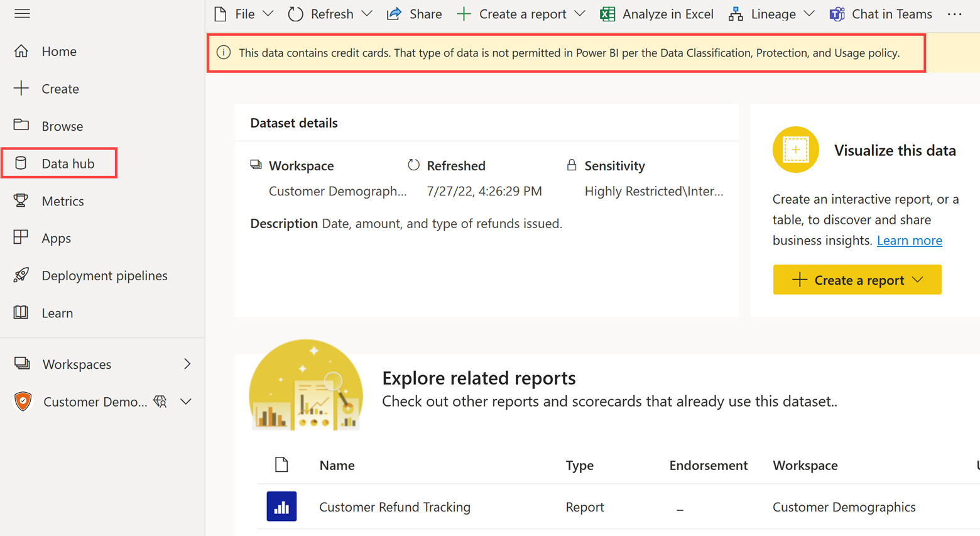Open the Customer Refund Tracking report
This screenshot has height=536, width=980.
395,506
